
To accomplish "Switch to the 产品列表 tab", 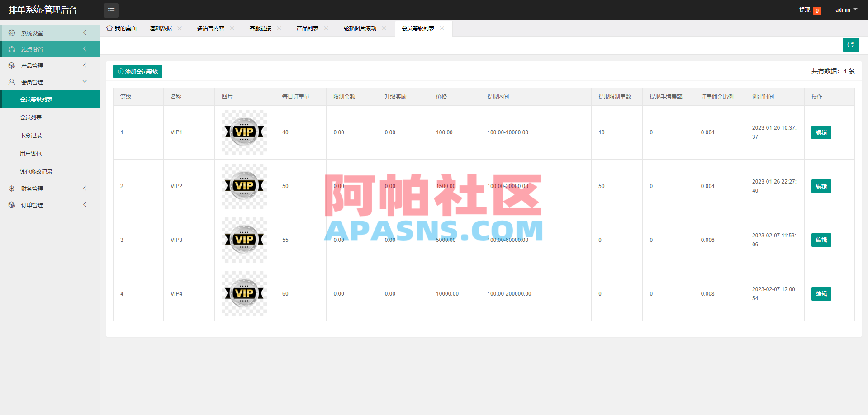I will click(x=307, y=28).
